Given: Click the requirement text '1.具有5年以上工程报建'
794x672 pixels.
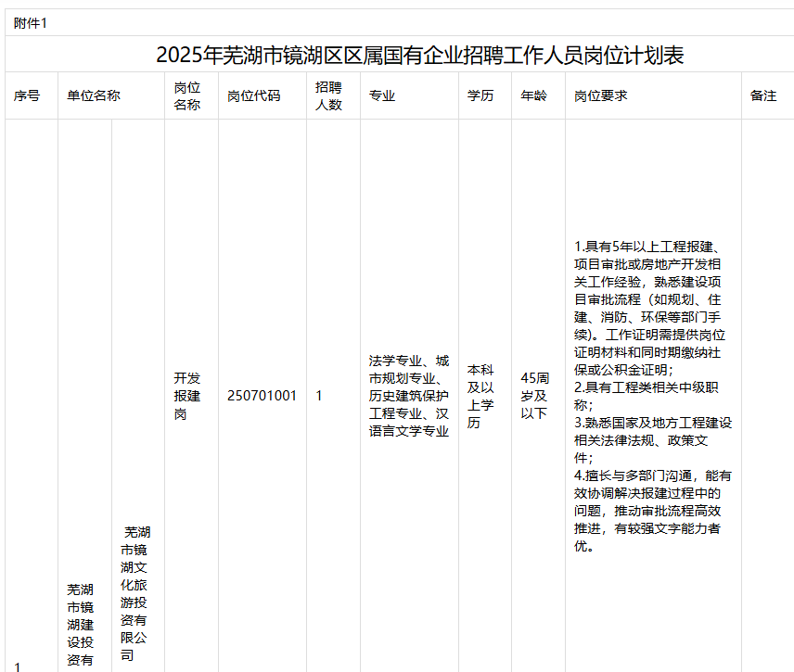Looking at the screenshot, I should click(x=649, y=308).
